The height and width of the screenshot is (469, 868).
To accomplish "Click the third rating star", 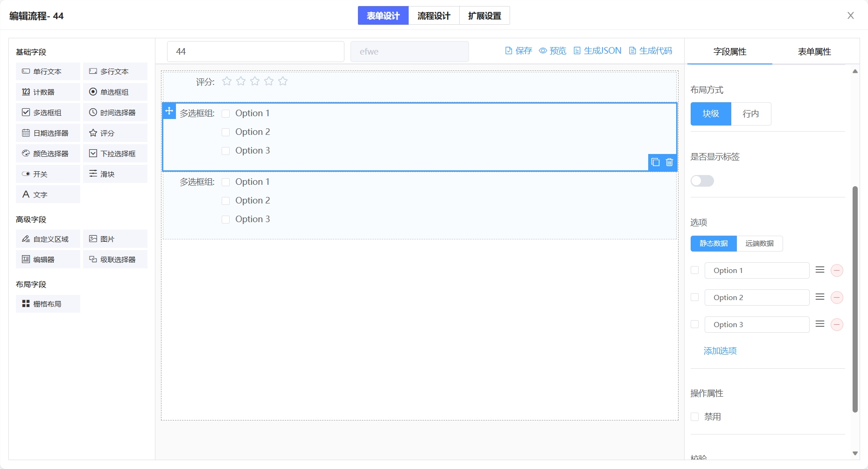I will [255, 82].
